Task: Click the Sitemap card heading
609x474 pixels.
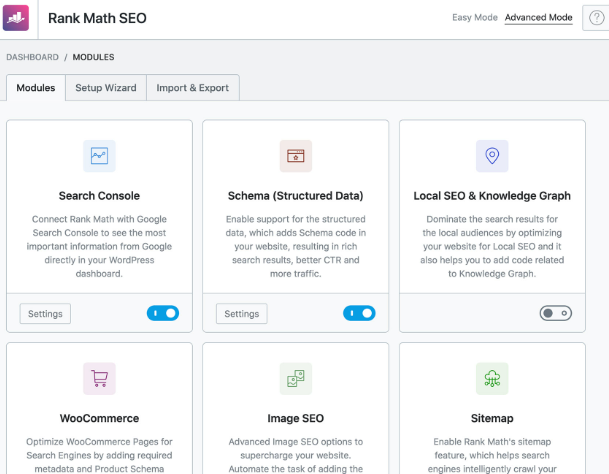Action: [x=492, y=418]
